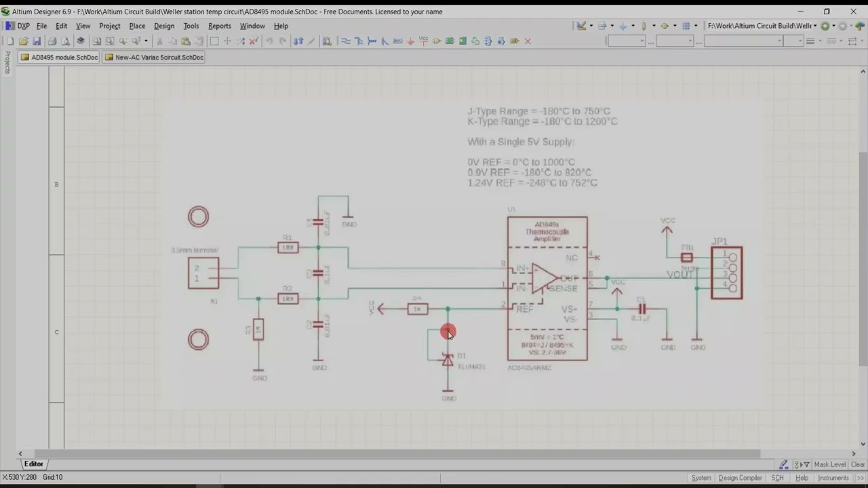
Task: Place a sheet symbol with the green block icon
Action: [450, 41]
